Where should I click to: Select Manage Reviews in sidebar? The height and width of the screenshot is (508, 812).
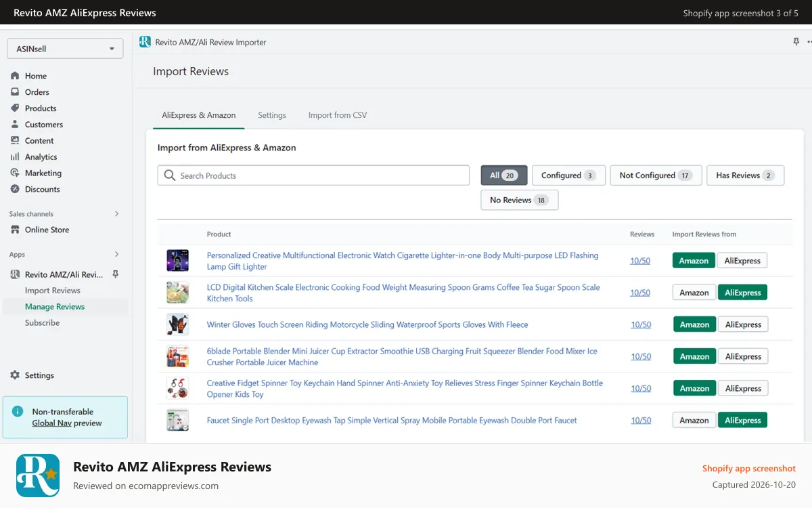click(x=55, y=307)
